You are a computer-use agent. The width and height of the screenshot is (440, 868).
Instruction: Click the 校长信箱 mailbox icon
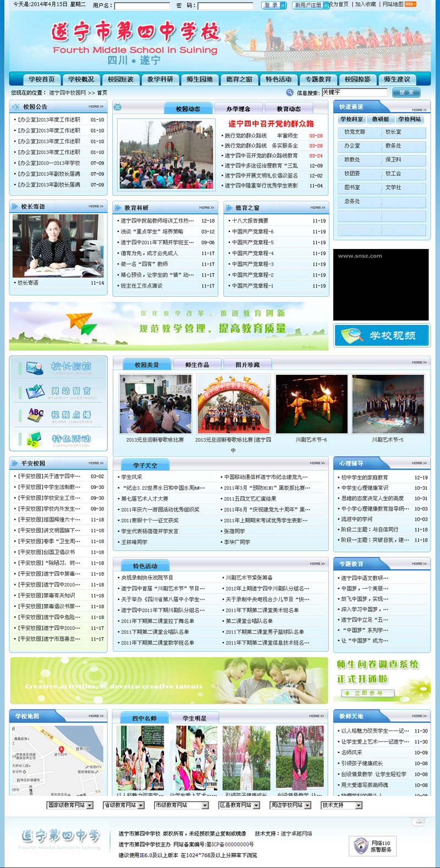(x=34, y=368)
